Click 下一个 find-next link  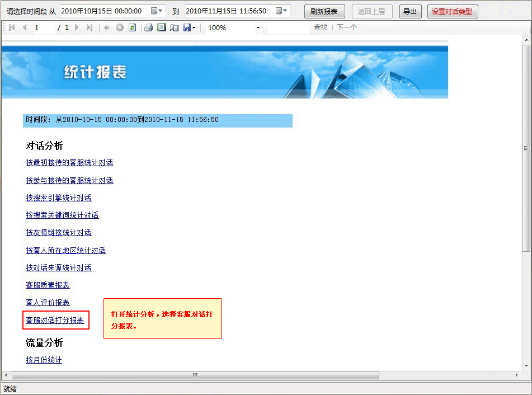pos(346,27)
